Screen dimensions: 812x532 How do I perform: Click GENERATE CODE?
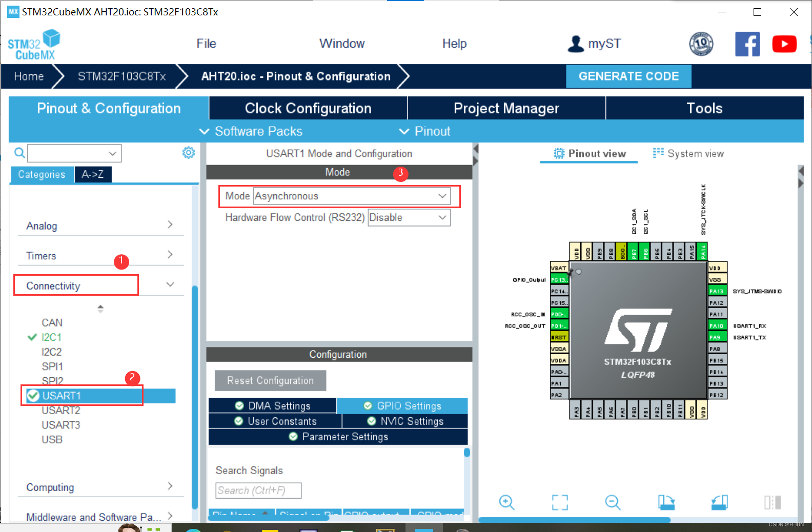[628, 76]
